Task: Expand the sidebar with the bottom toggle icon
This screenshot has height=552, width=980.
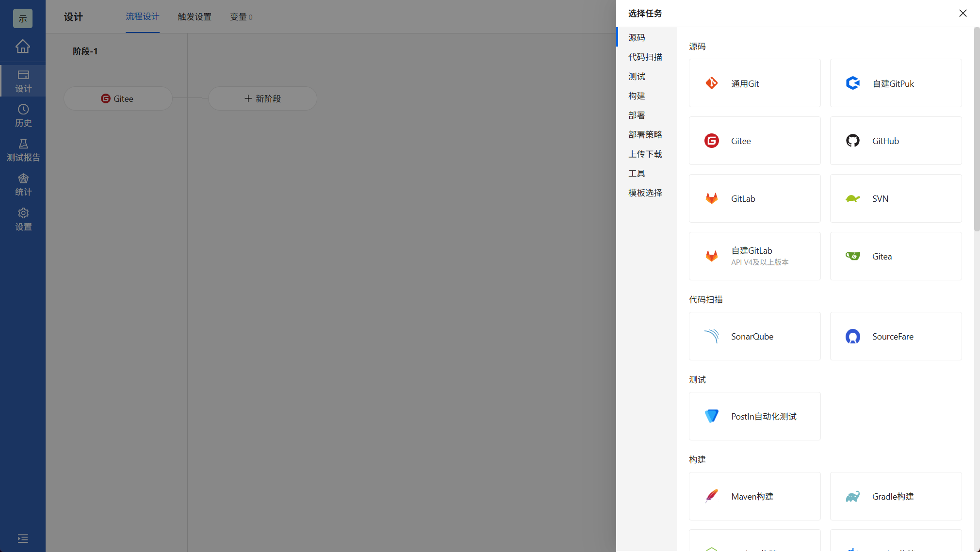Action: coord(23,538)
